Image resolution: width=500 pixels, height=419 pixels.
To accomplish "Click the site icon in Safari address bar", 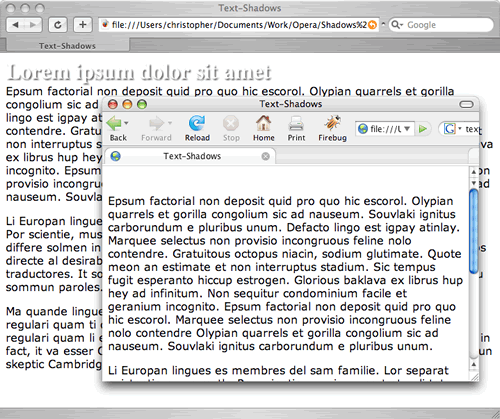I will (x=105, y=25).
